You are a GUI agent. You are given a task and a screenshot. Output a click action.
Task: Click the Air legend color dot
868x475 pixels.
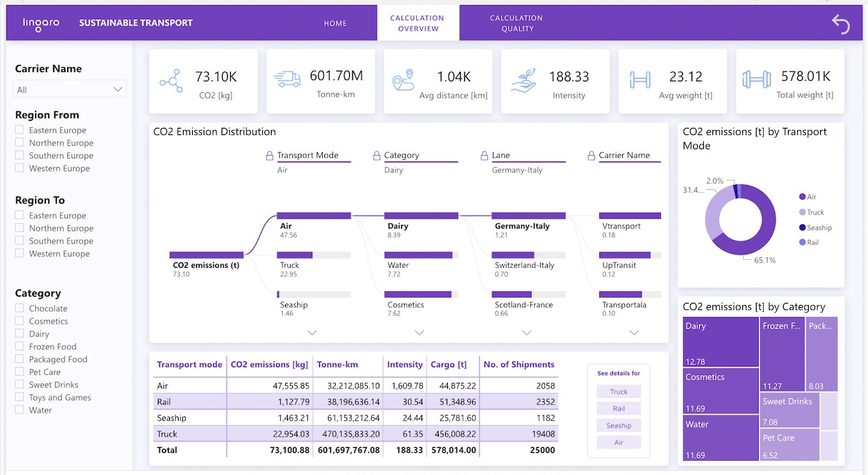point(802,197)
